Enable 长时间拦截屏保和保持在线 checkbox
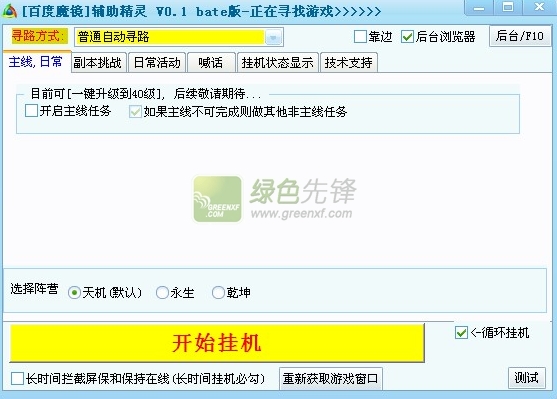 tap(17, 379)
